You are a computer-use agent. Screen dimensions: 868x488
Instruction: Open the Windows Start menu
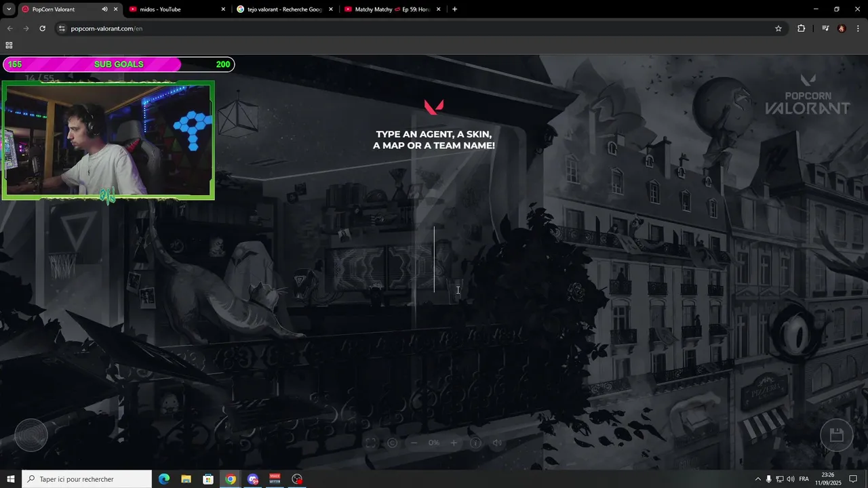(10, 479)
